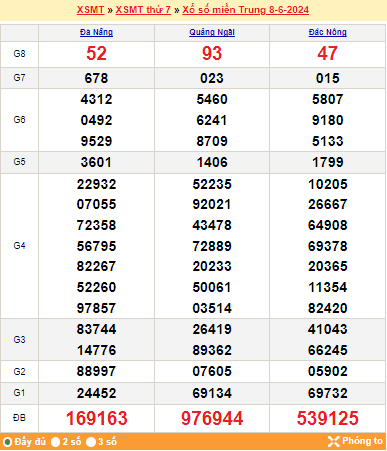Open the Đắc Nông province link
This screenshot has height=451, width=387.
pos(328,32)
